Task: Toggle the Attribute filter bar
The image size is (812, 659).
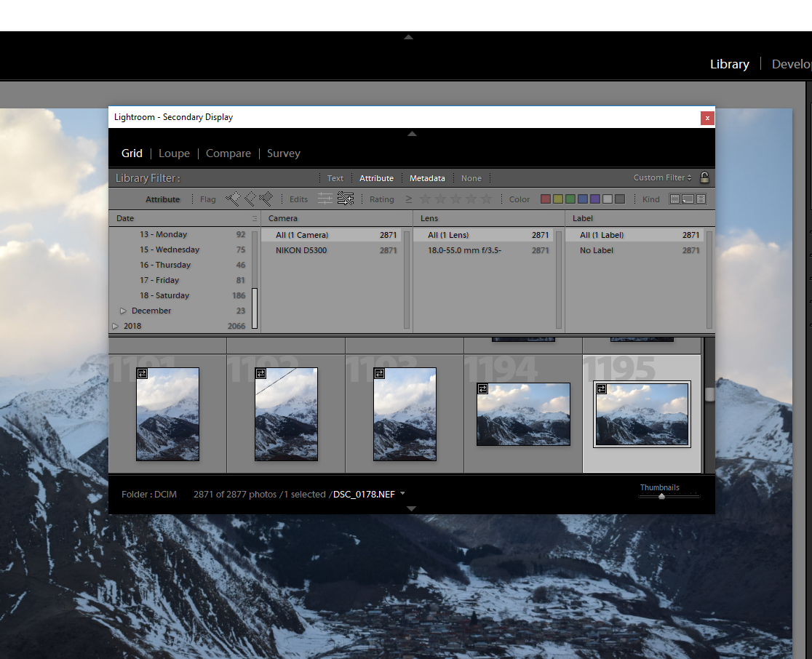Action: [x=376, y=178]
